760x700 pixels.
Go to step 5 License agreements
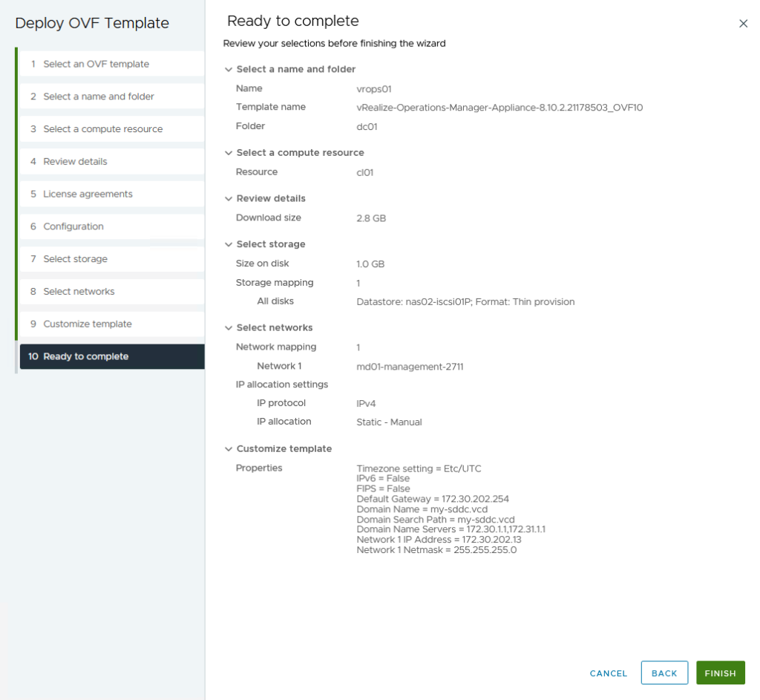click(88, 194)
